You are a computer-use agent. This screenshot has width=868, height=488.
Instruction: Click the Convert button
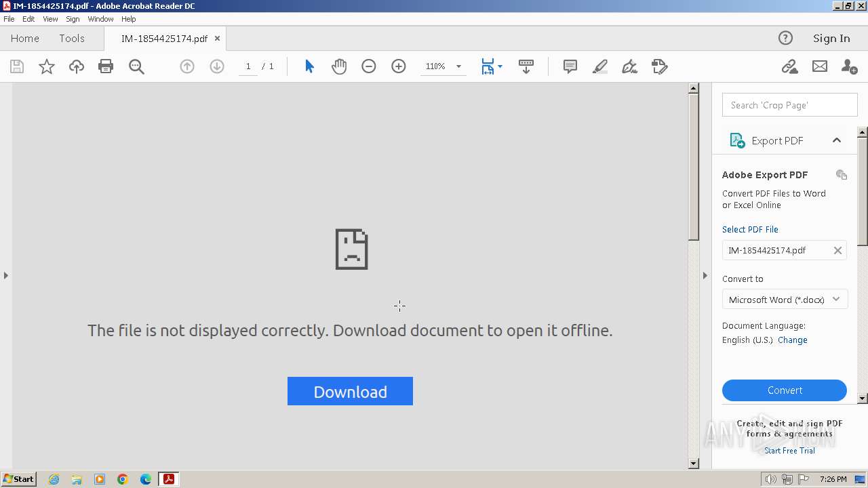click(785, 390)
